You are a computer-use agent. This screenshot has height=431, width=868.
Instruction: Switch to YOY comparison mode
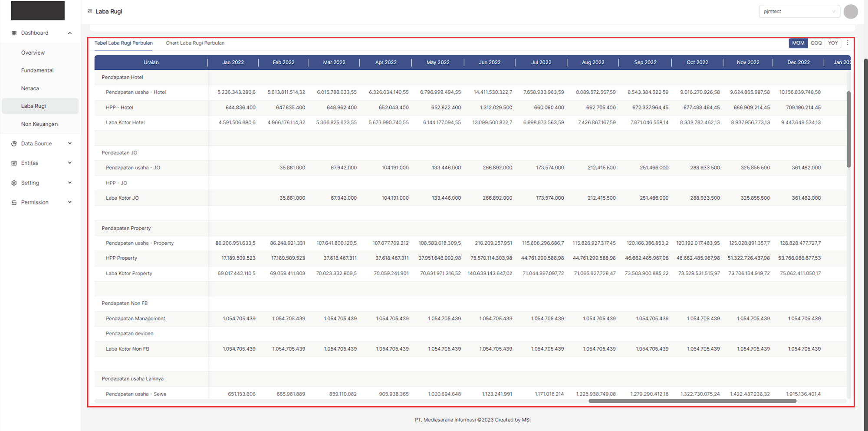[x=832, y=43]
